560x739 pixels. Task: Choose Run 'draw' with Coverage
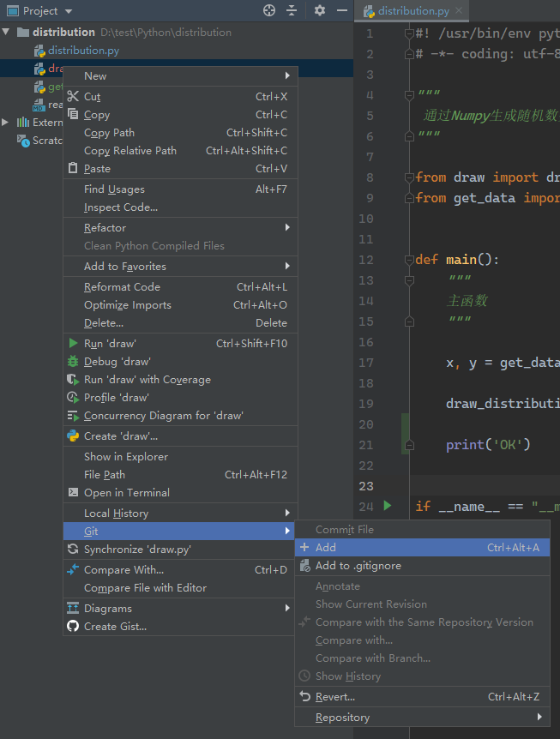(x=147, y=380)
